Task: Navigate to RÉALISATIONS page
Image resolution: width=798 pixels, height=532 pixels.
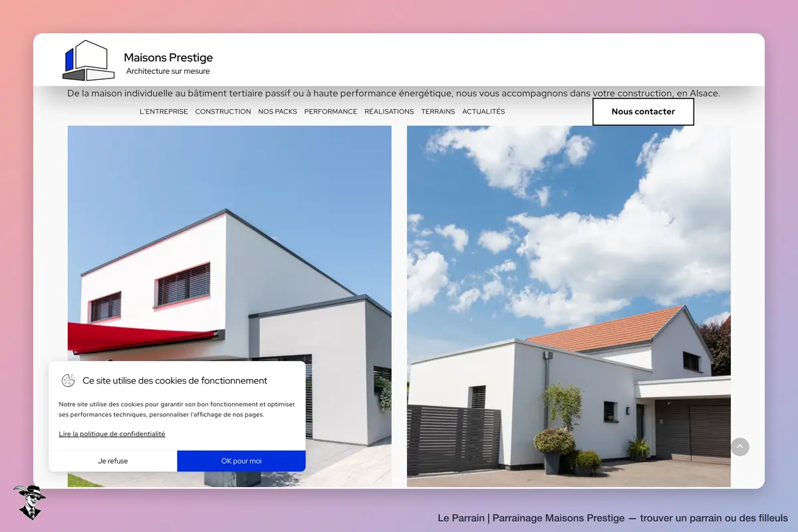Action: pyautogui.click(x=389, y=112)
